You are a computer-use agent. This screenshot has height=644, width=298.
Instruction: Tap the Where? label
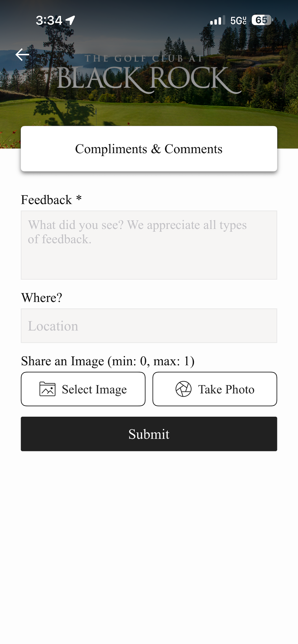click(x=42, y=298)
